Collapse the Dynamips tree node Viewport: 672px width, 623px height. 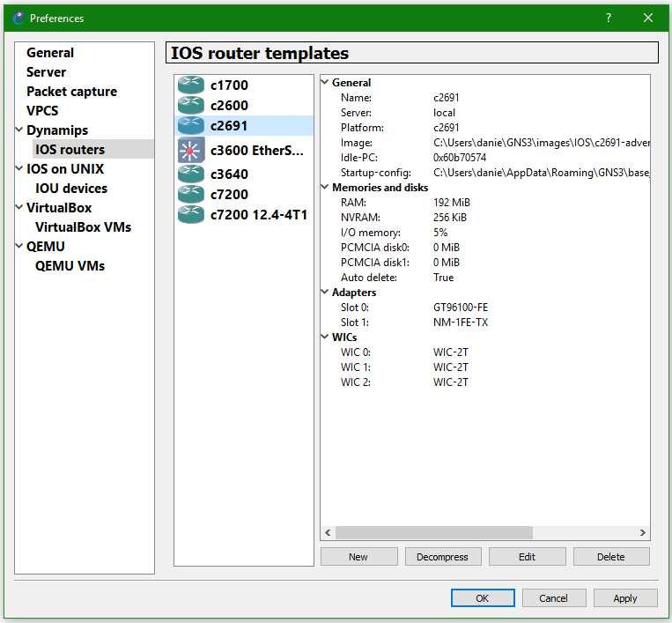pos(19,130)
